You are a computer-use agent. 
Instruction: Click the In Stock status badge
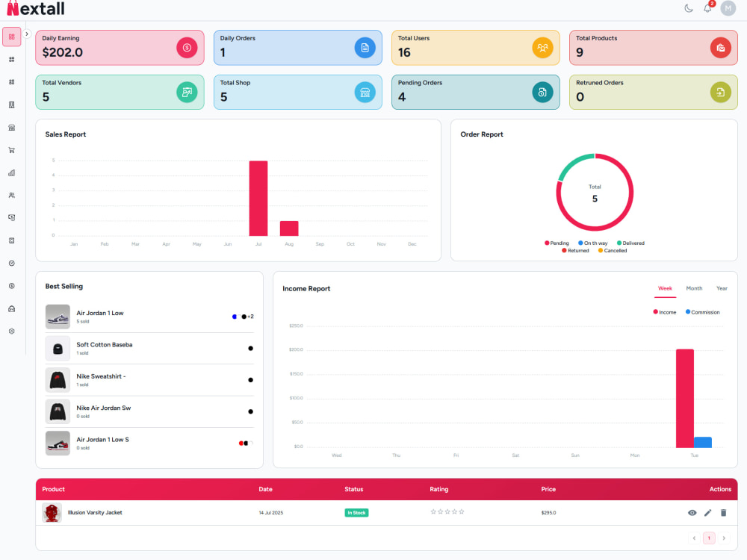356,513
